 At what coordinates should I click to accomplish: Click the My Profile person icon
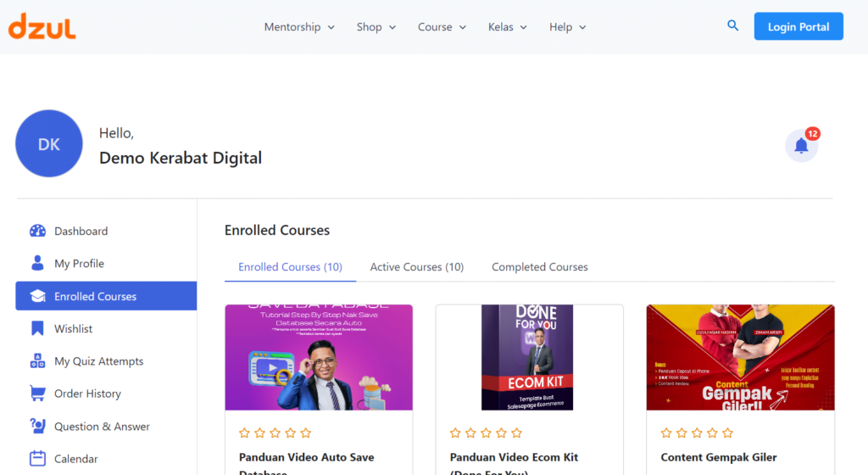[37, 263]
